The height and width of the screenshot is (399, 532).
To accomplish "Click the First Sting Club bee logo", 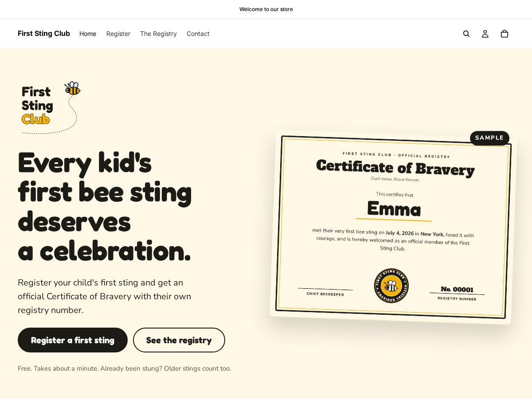I will [x=51, y=108].
